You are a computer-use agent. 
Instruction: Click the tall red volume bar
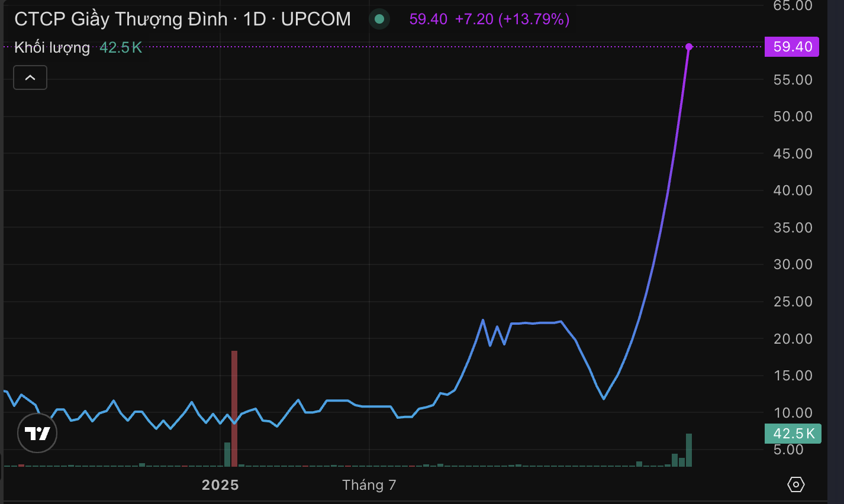point(234,408)
